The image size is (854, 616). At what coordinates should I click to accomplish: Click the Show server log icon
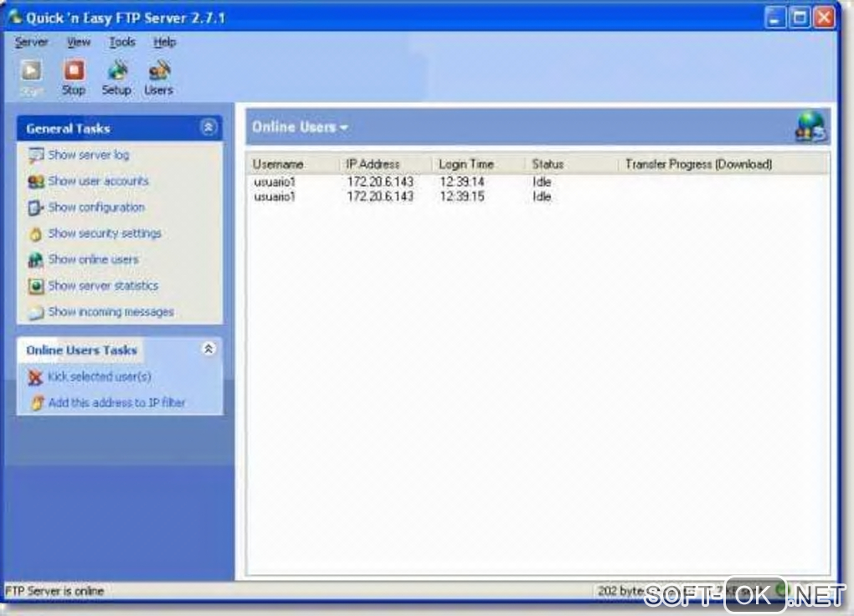[36, 155]
